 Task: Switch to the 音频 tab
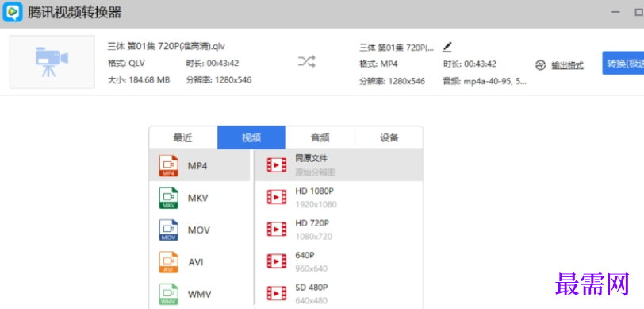[320, 137]
